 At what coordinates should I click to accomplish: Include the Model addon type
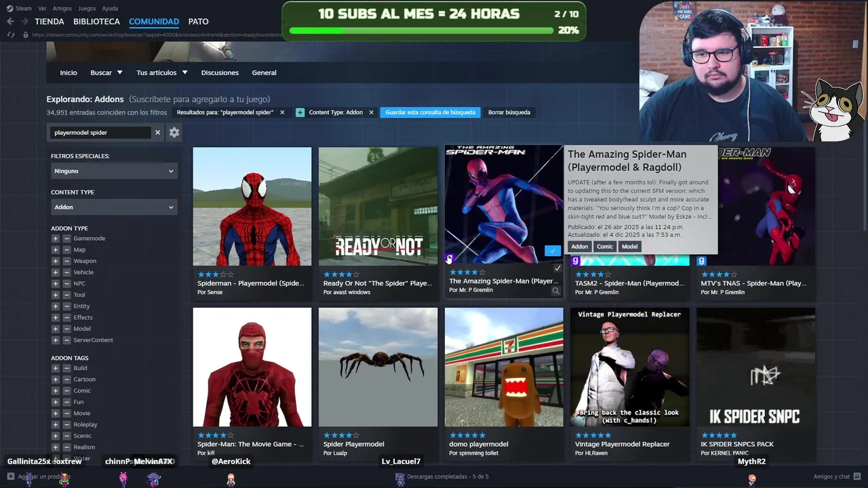pos(56,329)
